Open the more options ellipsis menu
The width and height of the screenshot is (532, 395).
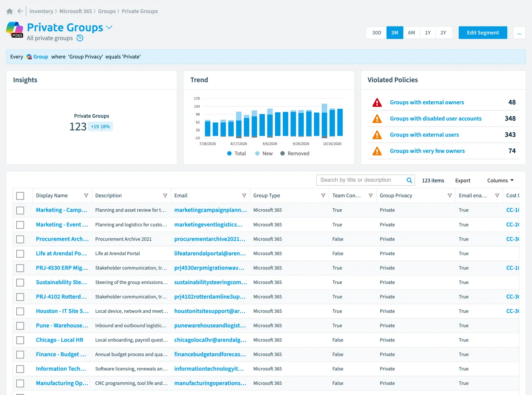click(x=519, y=33)
